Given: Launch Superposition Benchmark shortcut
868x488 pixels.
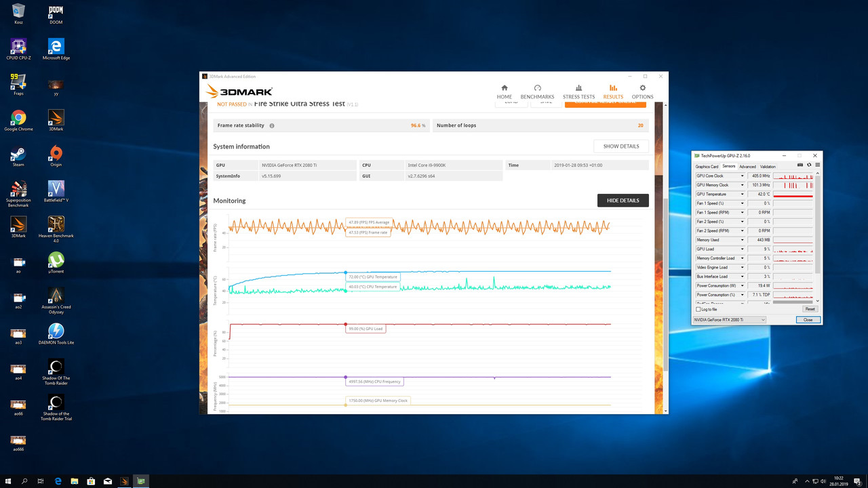Looking at the screenshot, I should pos(18,194).
